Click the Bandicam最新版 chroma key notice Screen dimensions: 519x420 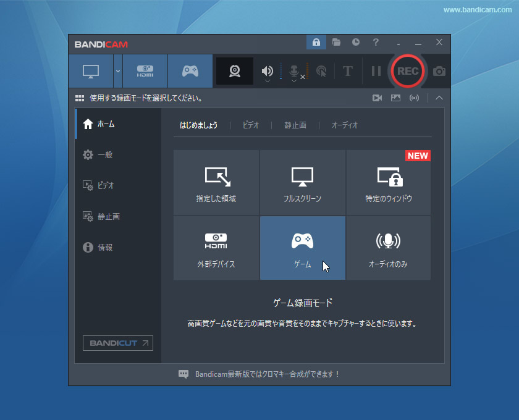(x=267, y=374)
